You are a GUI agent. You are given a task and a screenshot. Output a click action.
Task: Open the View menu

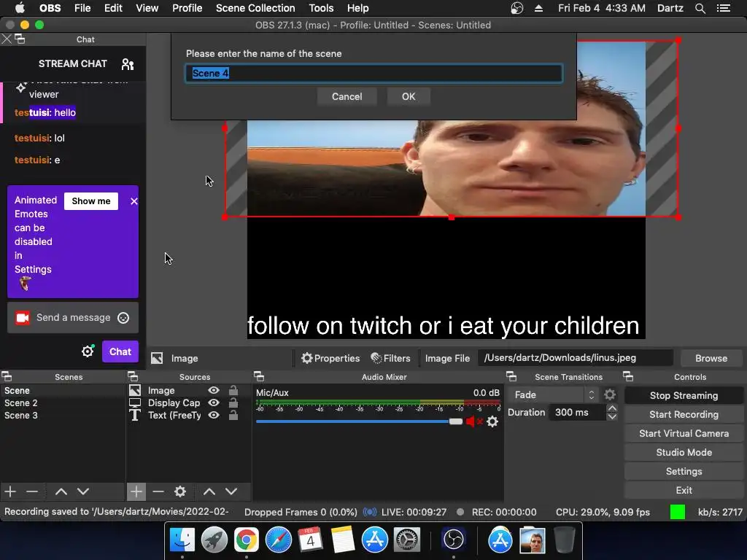pos(147,8)
